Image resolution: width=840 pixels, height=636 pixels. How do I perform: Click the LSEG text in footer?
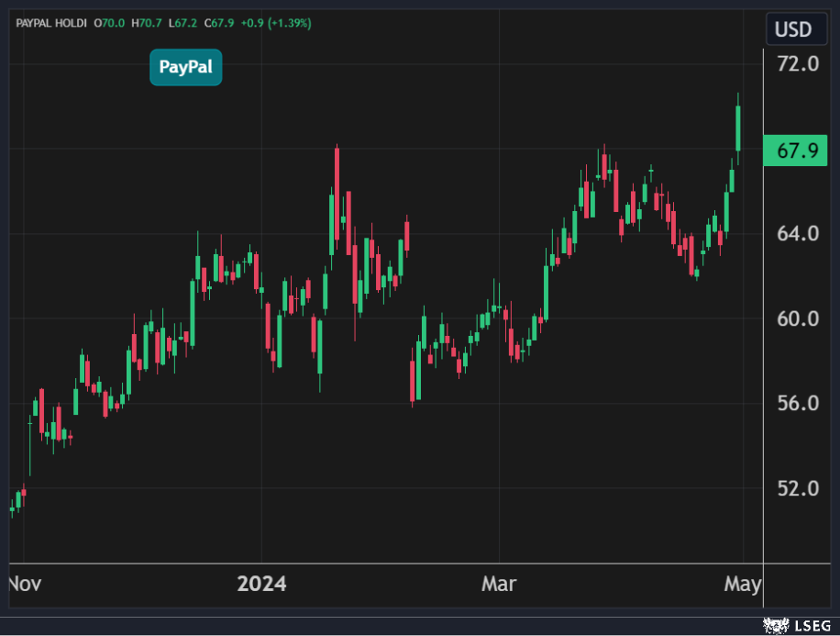[811, 625]
